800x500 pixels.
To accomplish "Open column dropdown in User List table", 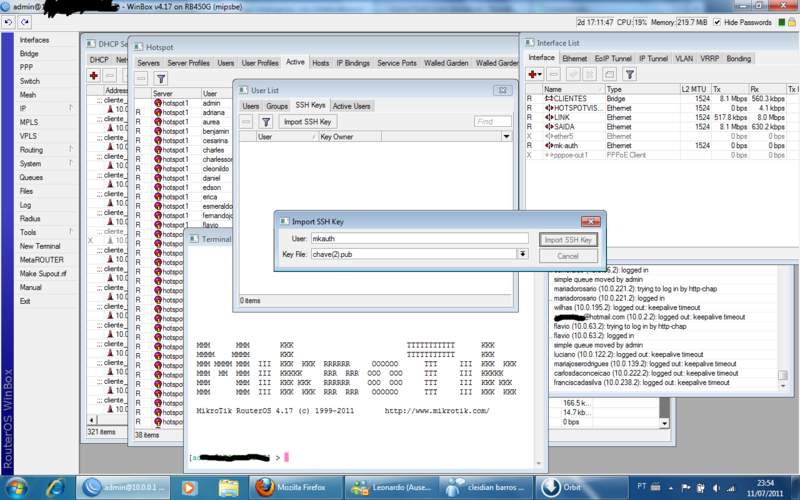I will pos(506,136).
